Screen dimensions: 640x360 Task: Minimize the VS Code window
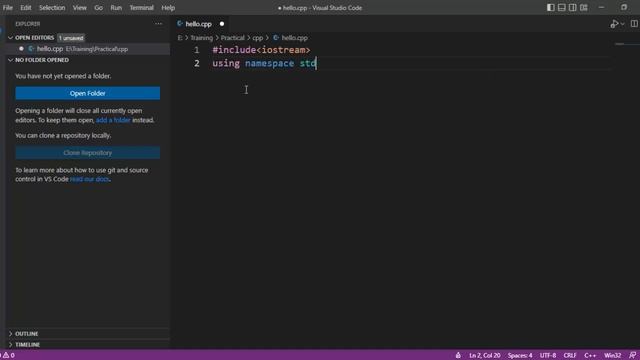tap(601, 7)
